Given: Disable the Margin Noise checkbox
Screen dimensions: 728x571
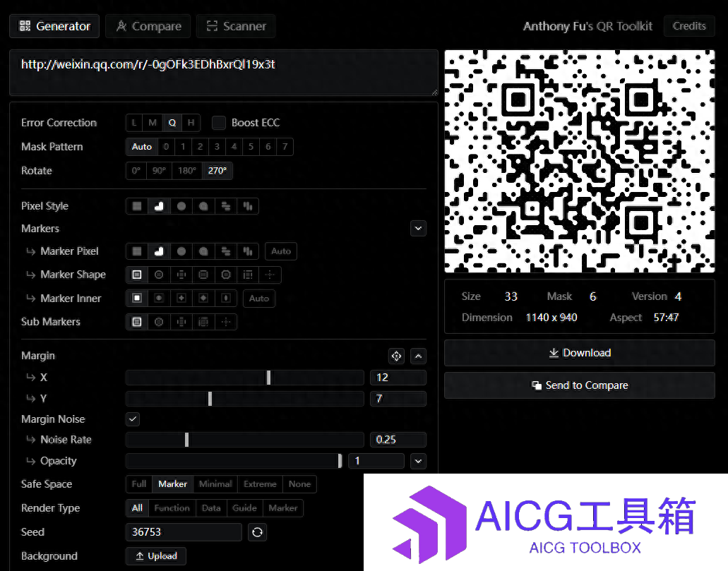Looking at the screenshot, I should (x=133, y=419).
